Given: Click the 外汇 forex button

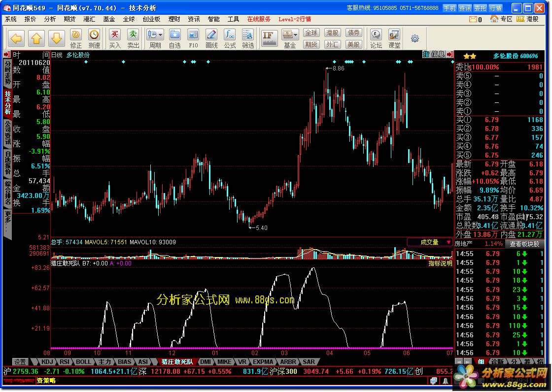Looking at the screenshot, I should coord(332,44).
